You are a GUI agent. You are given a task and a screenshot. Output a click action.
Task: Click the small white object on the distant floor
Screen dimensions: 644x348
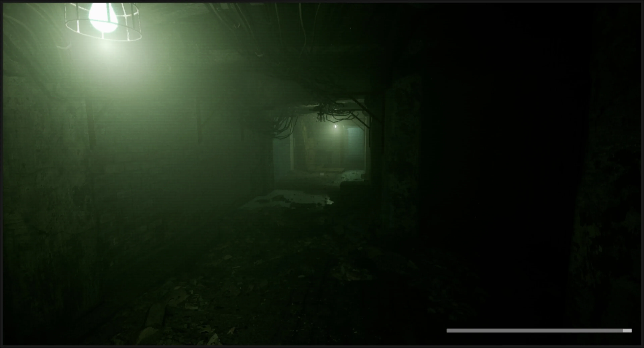click(322, 174)
